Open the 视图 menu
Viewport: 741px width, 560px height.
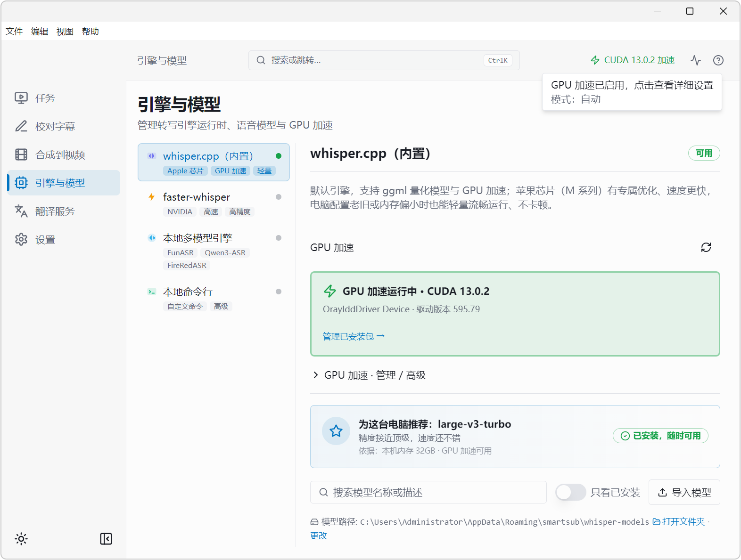tap(65, 31)
